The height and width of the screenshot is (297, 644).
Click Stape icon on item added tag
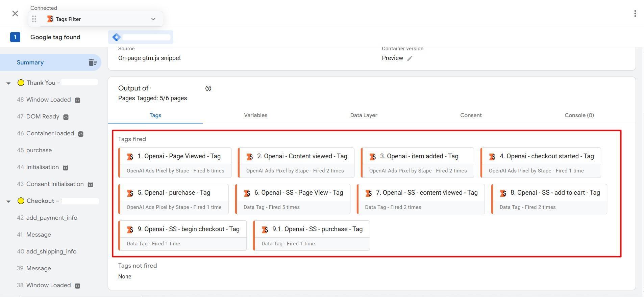(373, 157)
